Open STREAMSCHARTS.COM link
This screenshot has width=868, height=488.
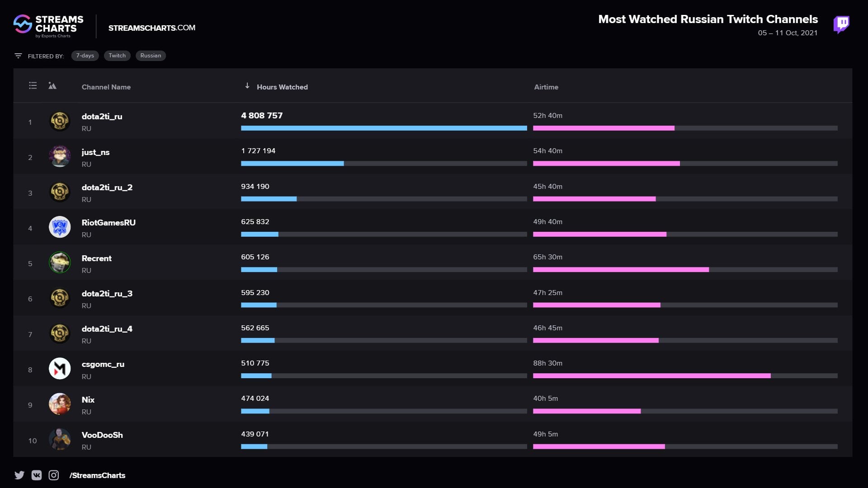tap(152, 28)
